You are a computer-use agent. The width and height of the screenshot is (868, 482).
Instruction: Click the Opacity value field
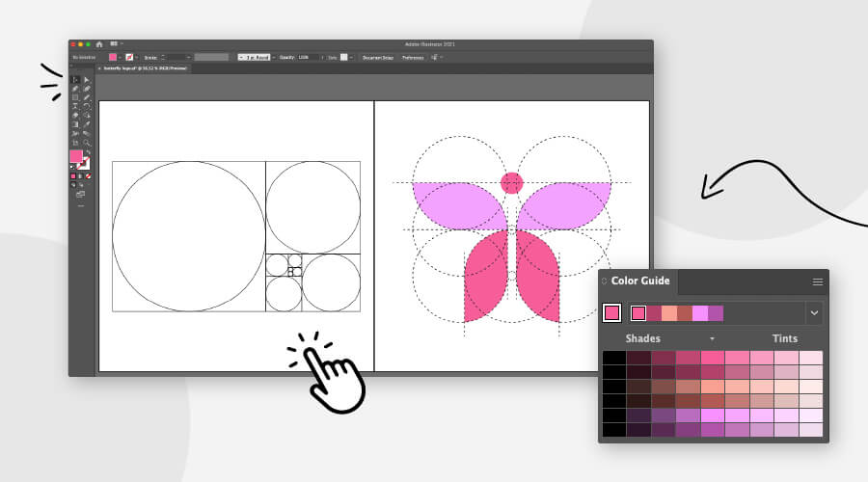308,57
